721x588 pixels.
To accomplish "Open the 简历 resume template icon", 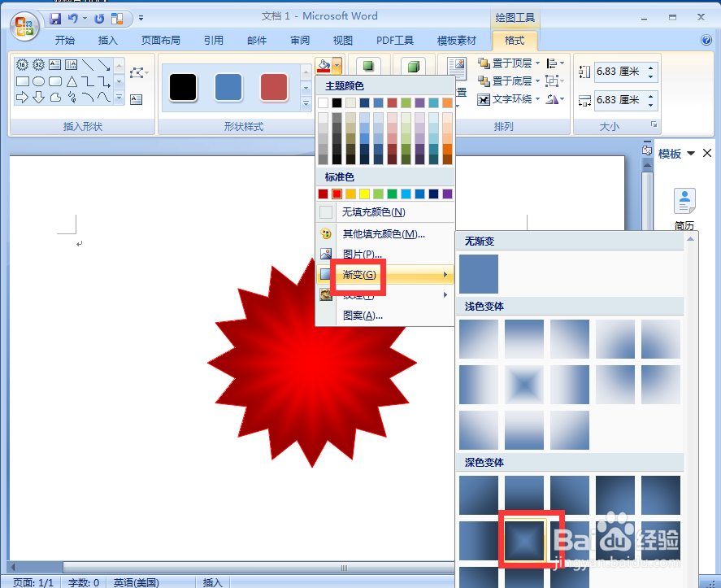I will pyautogui.click(x=684, y=201).
